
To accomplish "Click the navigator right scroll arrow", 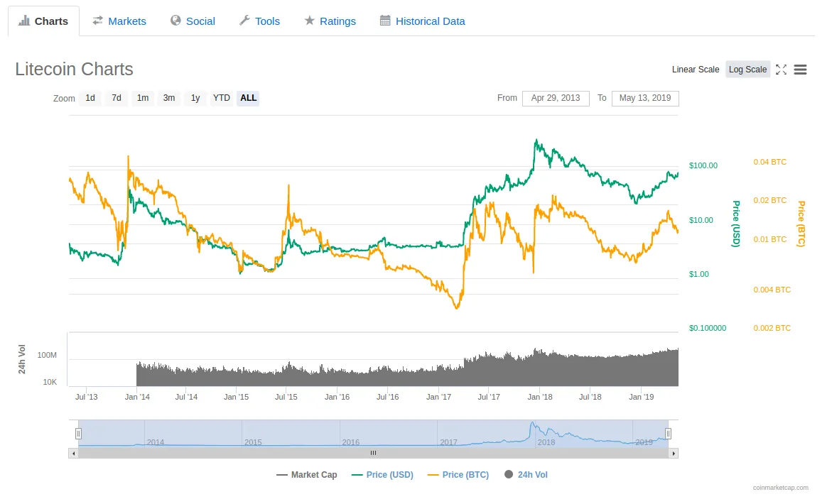I will [674, 454].
